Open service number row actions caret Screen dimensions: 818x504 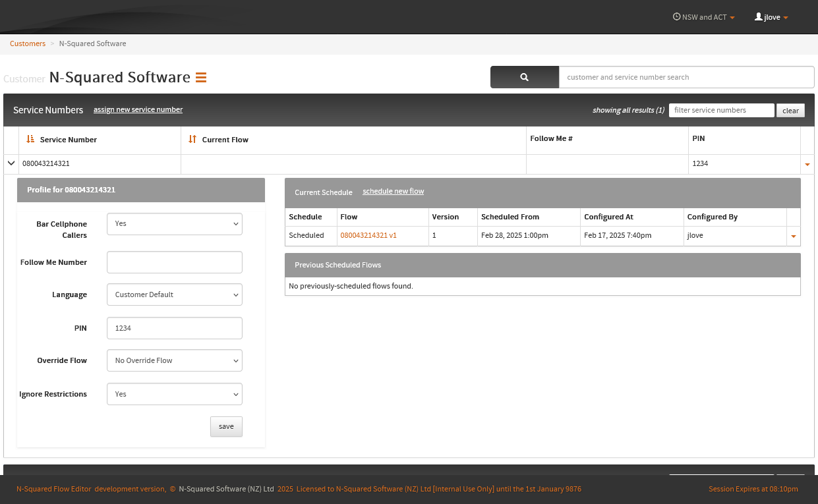click(807, 164)
